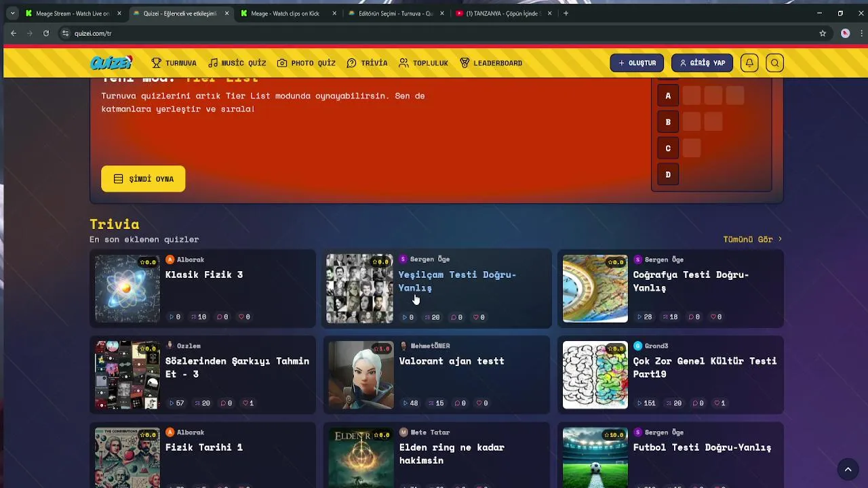The height and width of the screenshot is (488, 868).
Task: Click the Quizei logo
Action: [111, 63]
